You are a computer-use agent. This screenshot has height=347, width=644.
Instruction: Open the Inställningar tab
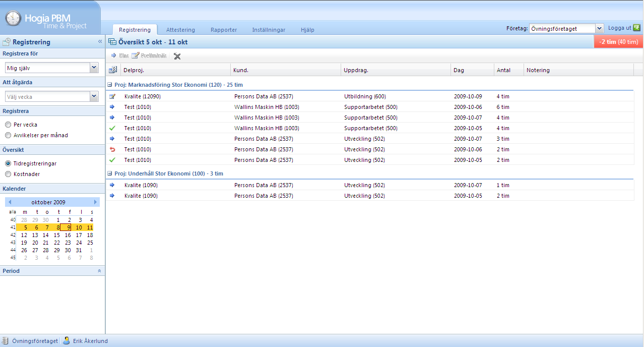pos(269,30)
